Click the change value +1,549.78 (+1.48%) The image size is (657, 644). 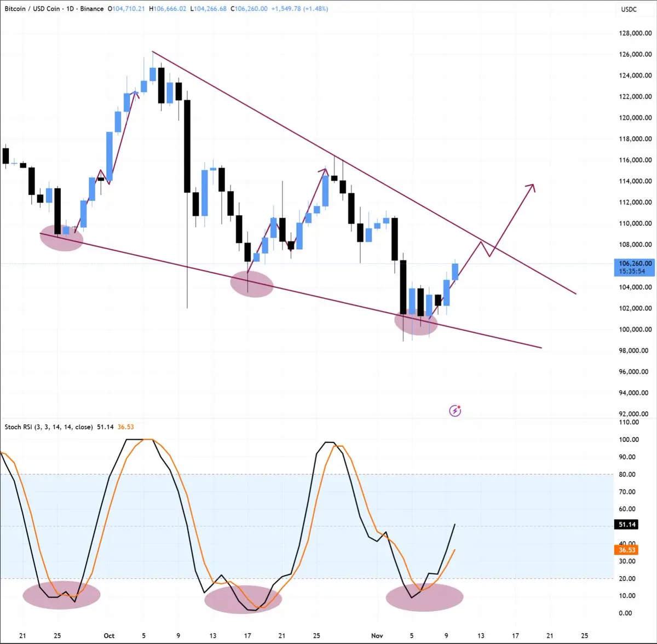pos(299,9)
